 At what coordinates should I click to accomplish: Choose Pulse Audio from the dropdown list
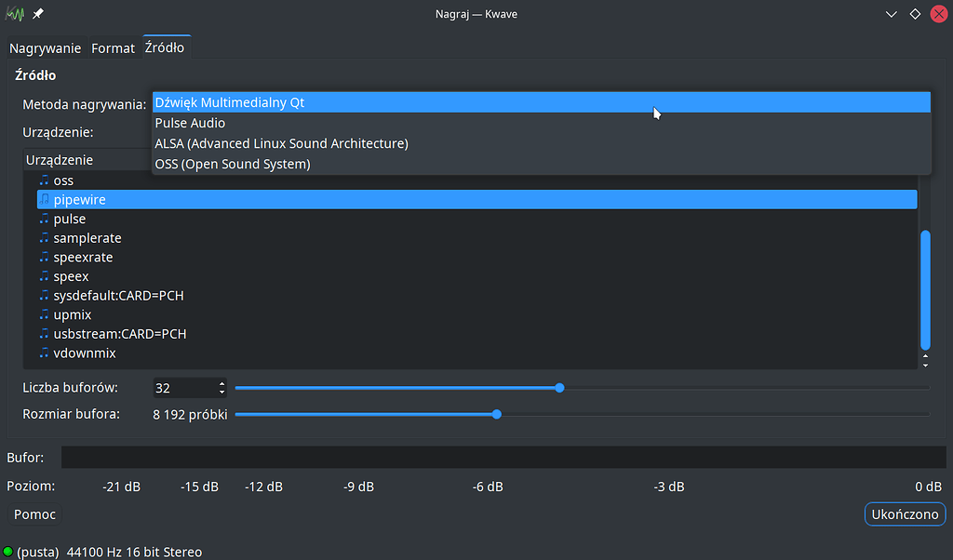[x=191, y=123]
